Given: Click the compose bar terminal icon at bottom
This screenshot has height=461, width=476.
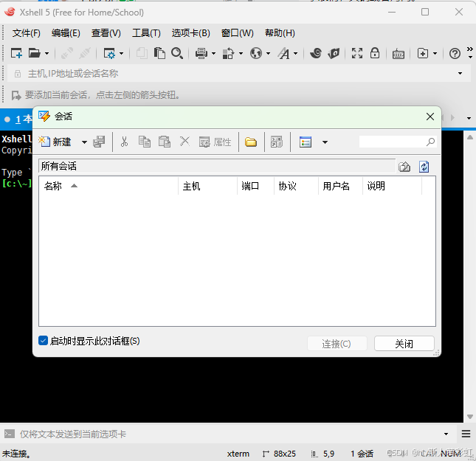Looking at the screenshot, I should (10, 434).
